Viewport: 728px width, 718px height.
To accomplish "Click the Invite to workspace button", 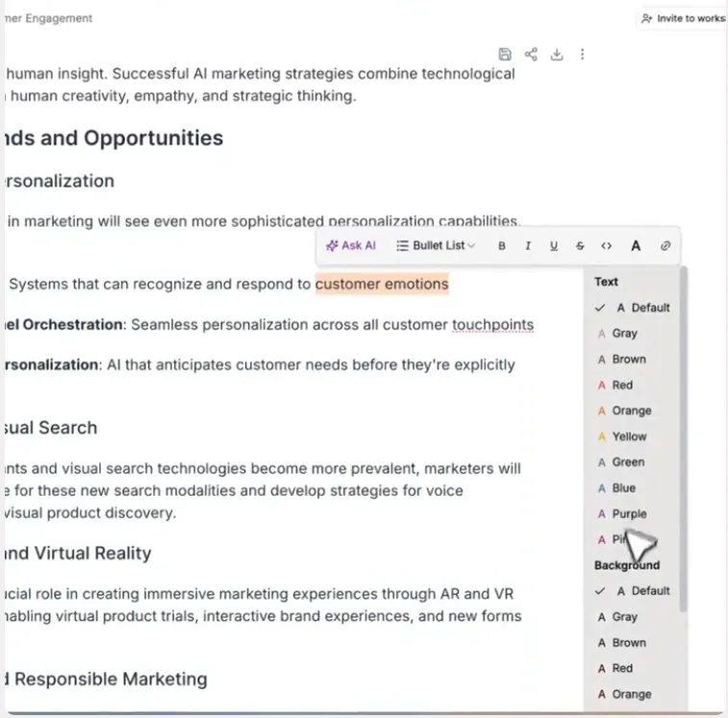I will pos(683,18).
